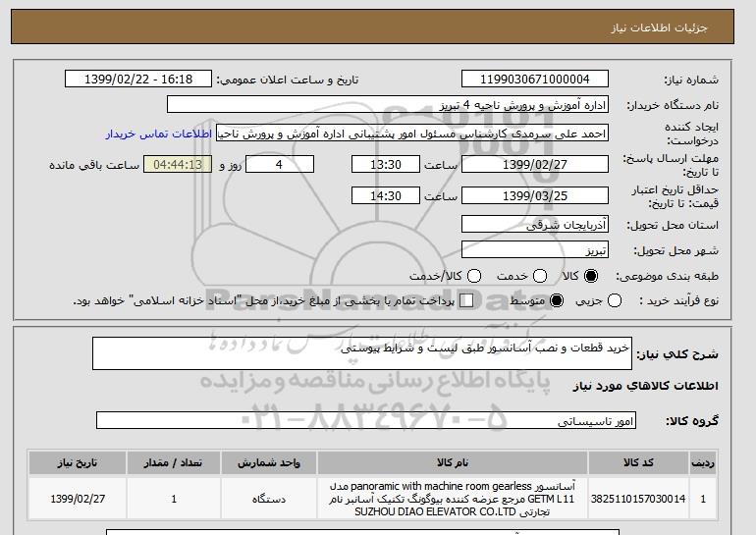Click the remaining days field showing 4
Screen dimensions: 756x535
[x=280, y=164]
